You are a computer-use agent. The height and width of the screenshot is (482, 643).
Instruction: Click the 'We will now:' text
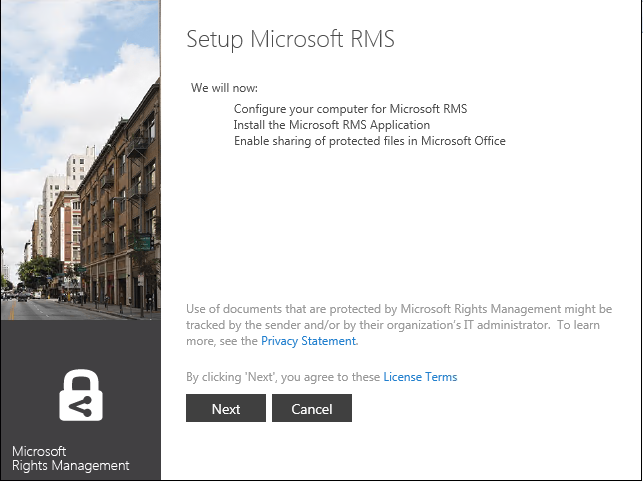click(x=224, y=88)
